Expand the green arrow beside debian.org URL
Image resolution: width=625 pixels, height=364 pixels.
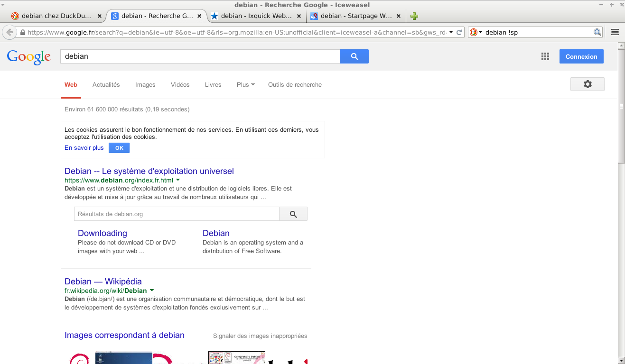pyautogui.click(x=178, y=180)
